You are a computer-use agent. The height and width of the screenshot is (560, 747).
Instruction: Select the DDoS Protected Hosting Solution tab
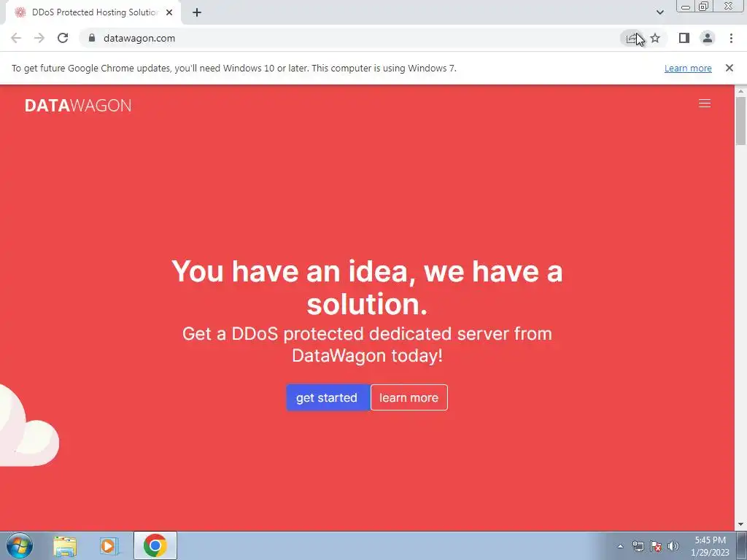[94, 12]
